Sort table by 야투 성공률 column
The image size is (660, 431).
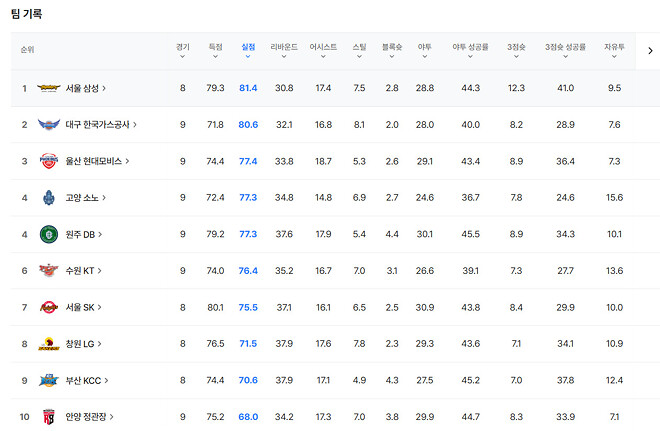[470, 51]
